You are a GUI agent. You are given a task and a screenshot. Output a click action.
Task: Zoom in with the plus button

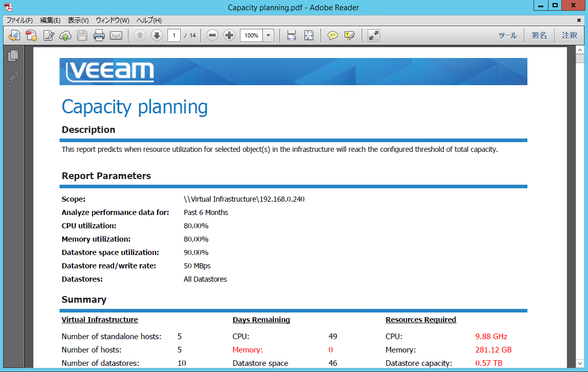[229, 35]
